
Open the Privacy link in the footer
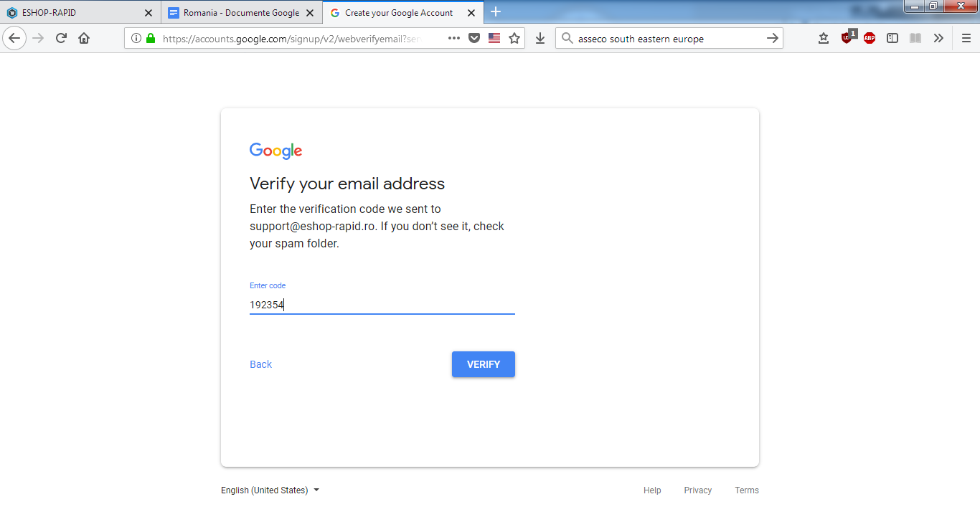[697, 490]
